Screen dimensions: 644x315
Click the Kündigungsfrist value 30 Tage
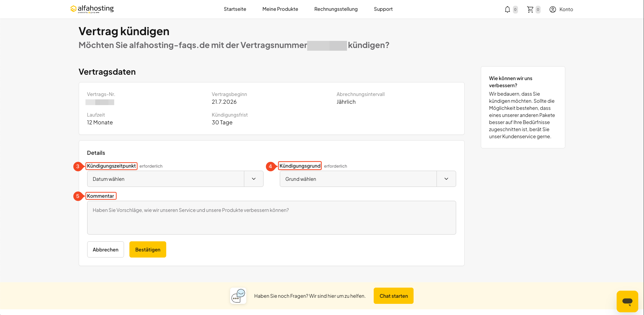(x=222, y=122)
